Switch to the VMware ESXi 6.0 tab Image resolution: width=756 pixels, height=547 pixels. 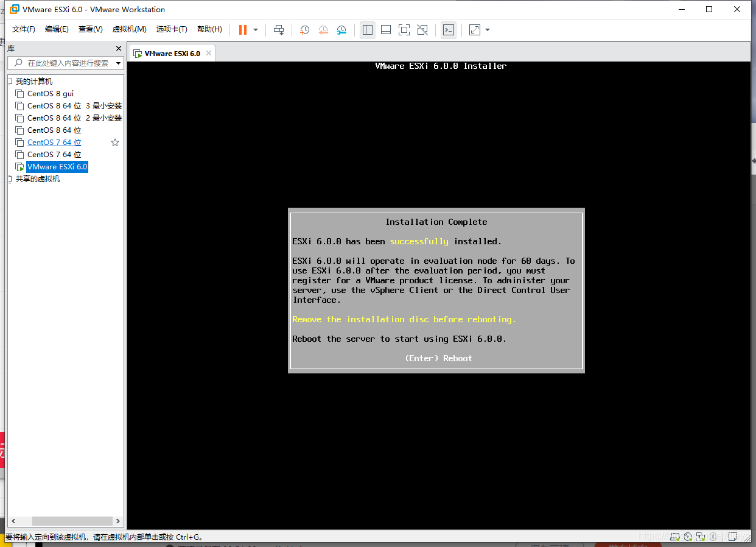pos(172,54)
